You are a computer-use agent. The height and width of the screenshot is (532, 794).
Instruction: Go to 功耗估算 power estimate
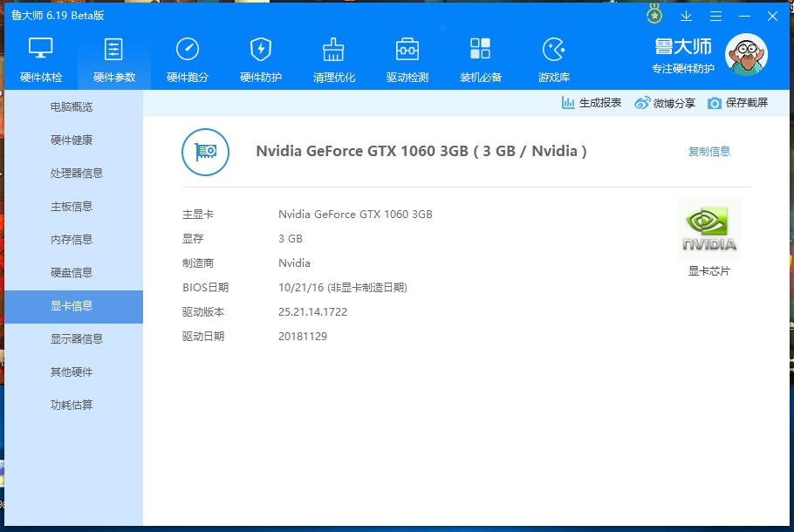tap(72, 405)
